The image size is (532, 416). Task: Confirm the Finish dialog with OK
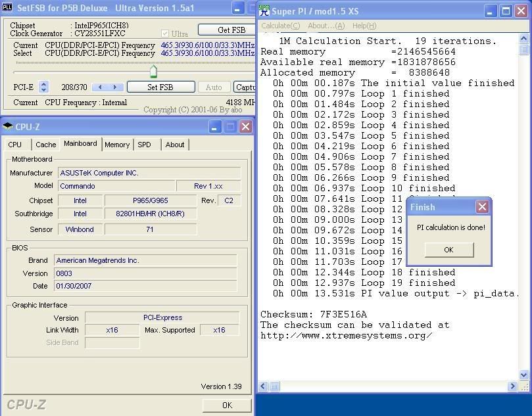[449, 250]
